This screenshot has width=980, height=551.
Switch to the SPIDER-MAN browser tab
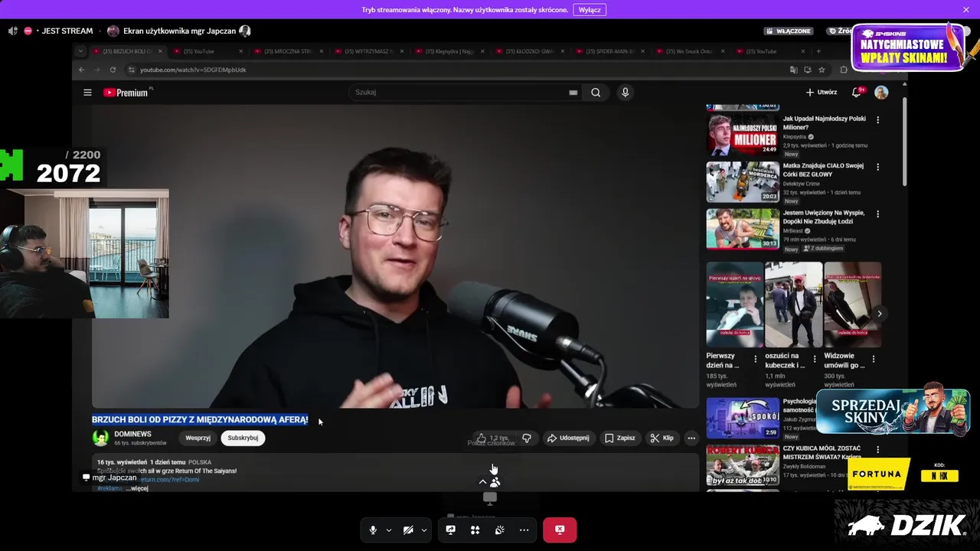[610, 51]
